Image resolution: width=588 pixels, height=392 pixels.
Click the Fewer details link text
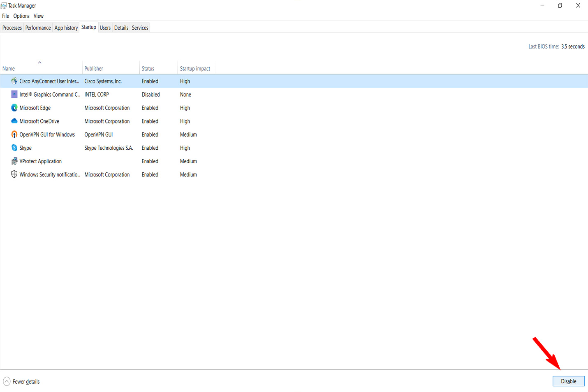click(x=26, y=382)
